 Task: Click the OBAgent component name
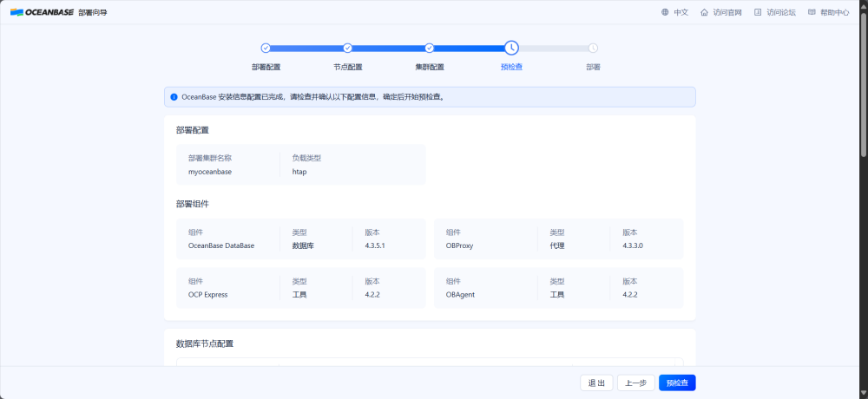click(460, 294)
